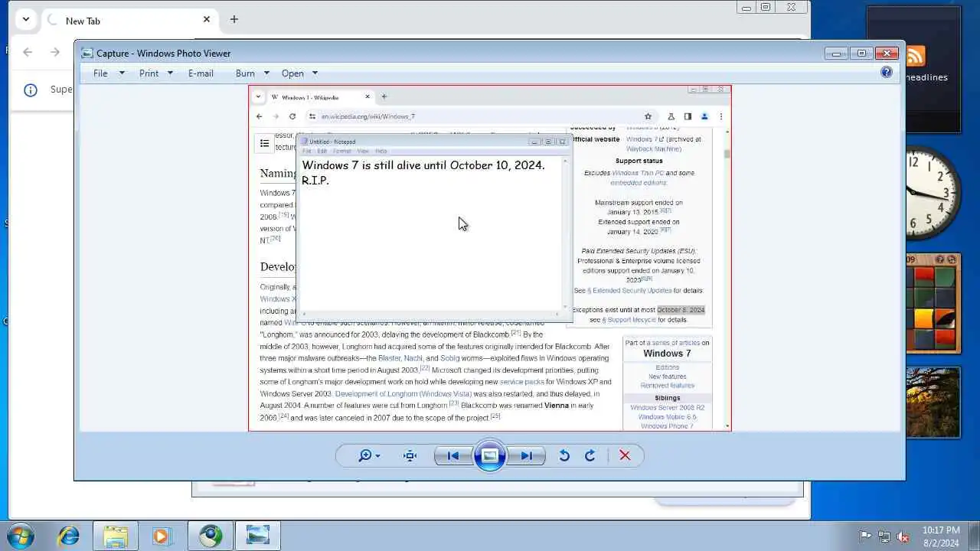Open Chrome tab search chevron
The width and height of the screenshot is (980, 551).
click(x=25, y=19)
